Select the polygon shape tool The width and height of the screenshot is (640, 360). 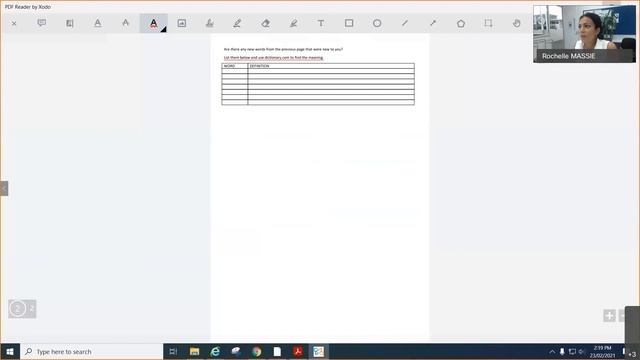(461, 23)
